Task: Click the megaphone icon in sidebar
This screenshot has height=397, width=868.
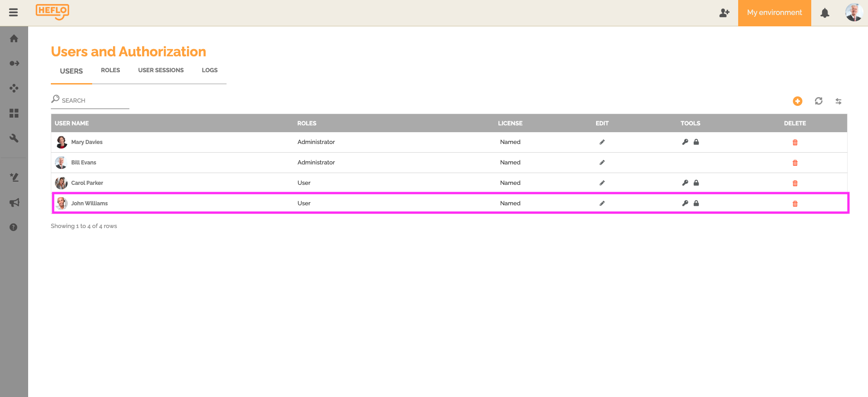Action: (14, 203)
